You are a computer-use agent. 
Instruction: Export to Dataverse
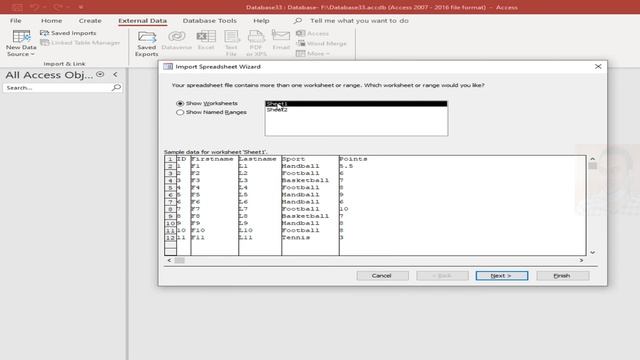pos(176,40)
